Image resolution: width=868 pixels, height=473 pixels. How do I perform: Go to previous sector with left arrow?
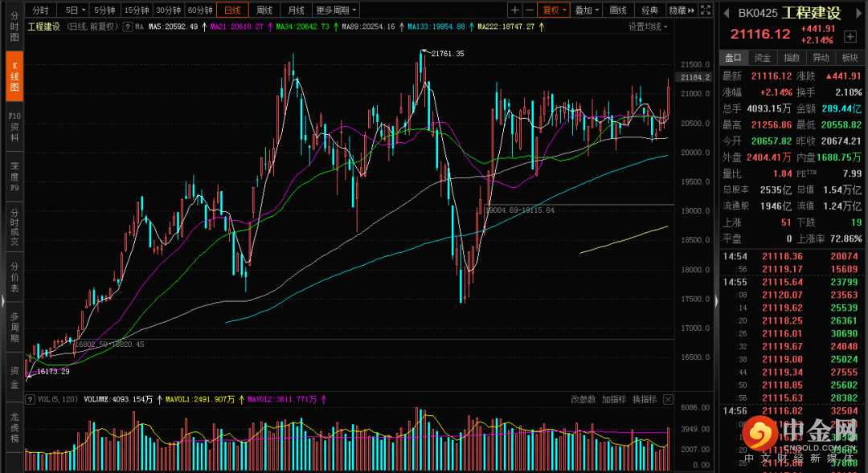click(727, 13)
